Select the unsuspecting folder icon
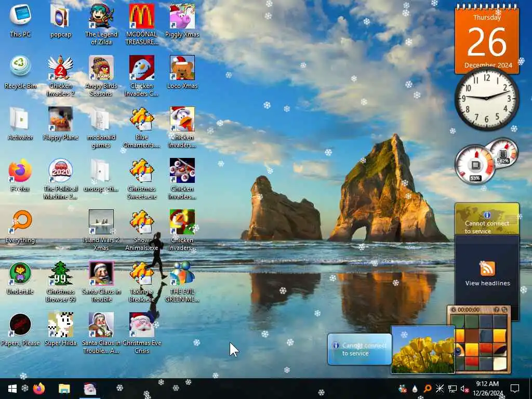The height and width of the screenshot is (399, 532). click(101, 175)
